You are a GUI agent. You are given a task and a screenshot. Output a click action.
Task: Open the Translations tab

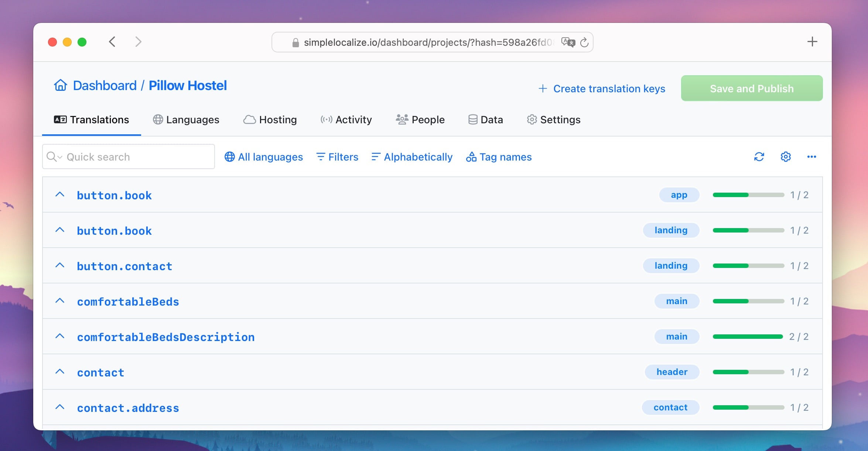[x=92, y=120]
